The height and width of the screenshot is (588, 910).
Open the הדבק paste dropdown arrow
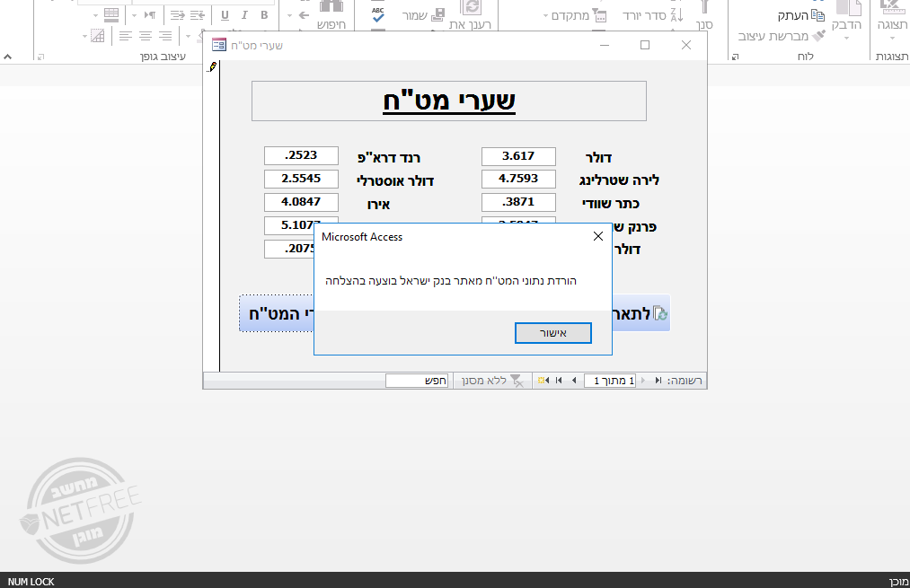[x=845, y=39]
